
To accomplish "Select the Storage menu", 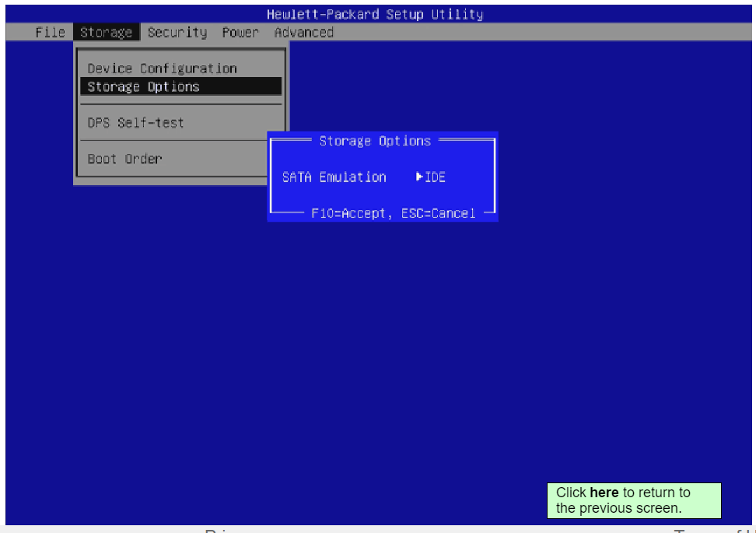I will click(106, 33).
